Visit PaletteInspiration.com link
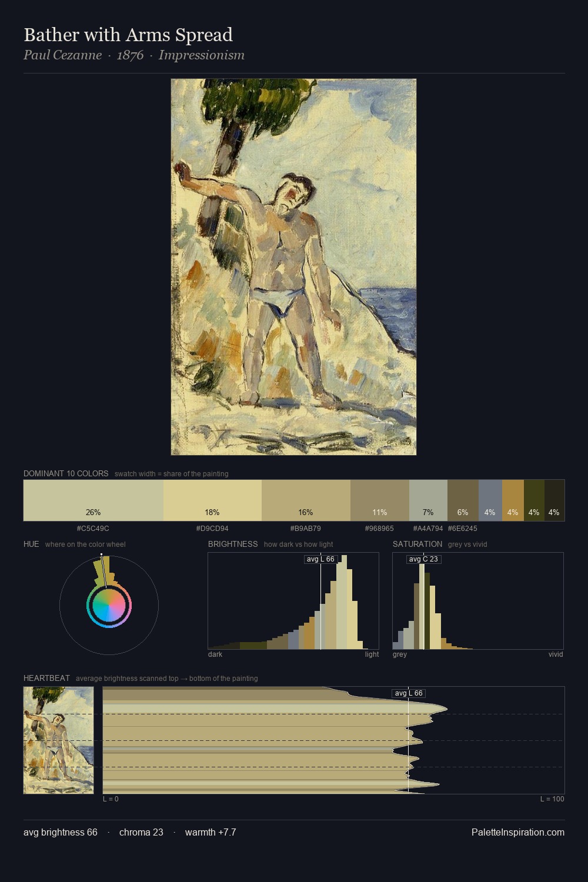The width and height of the screenshot is (588, 882). tap(518, 832)
